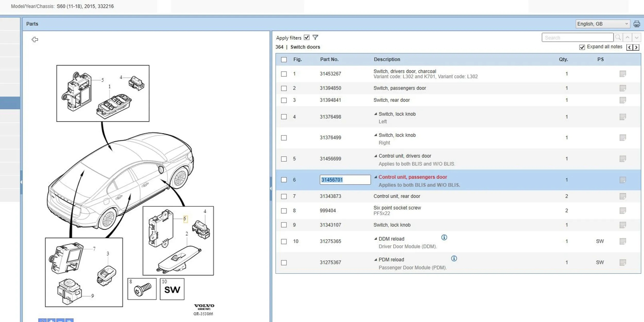Select all rows via header checkbox

pyautogui.click(x=284, y=60)
